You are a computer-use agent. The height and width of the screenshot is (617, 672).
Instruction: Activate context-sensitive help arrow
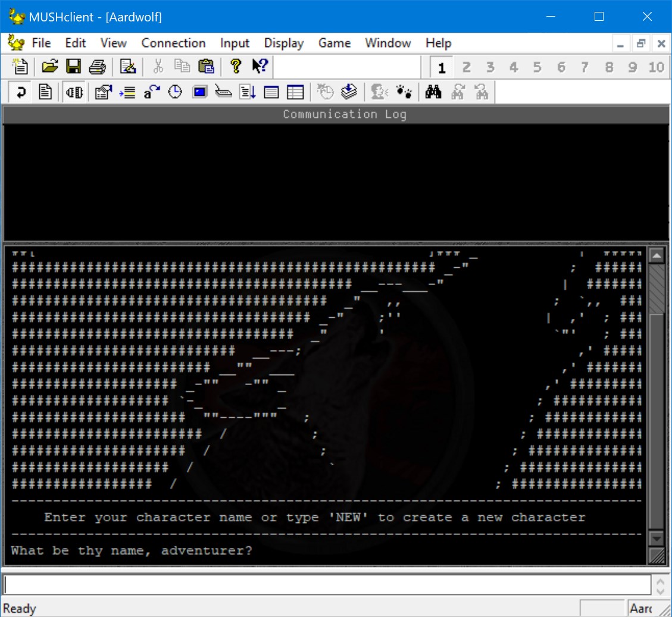coord(260,66)
